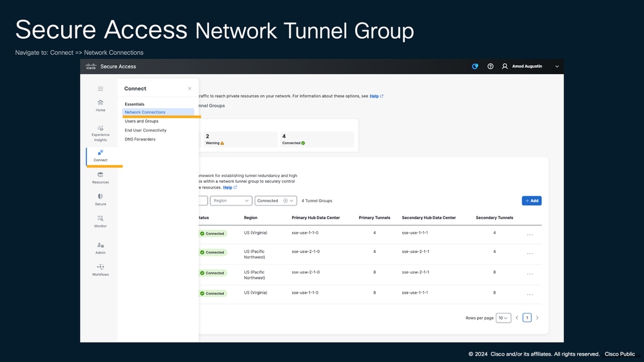
Task: Open the Monitor sidebar section
Action: click(100, 222)
